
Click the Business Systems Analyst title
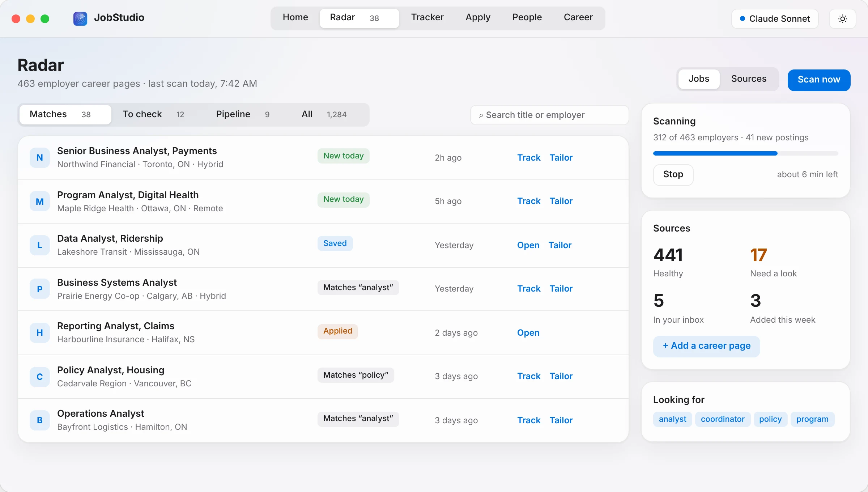tap(117, 283)
